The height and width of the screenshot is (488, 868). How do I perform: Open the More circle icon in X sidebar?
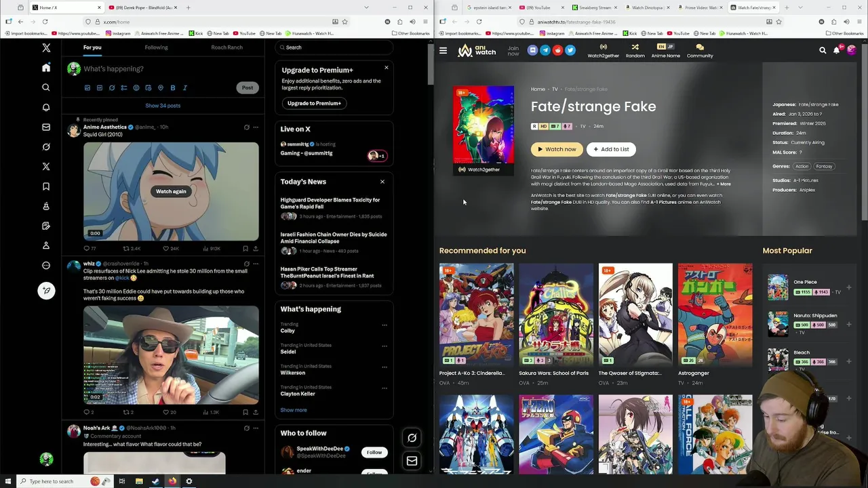click(46, 266)
